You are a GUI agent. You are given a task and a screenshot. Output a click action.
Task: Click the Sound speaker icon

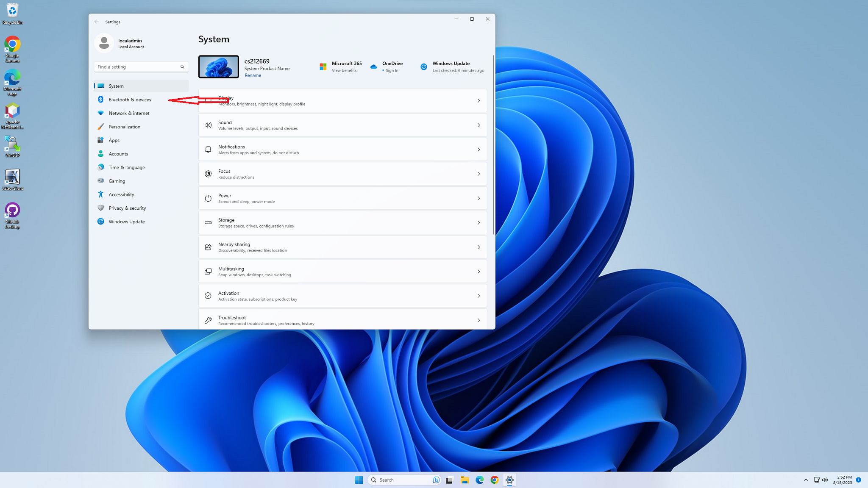(208, 125)
